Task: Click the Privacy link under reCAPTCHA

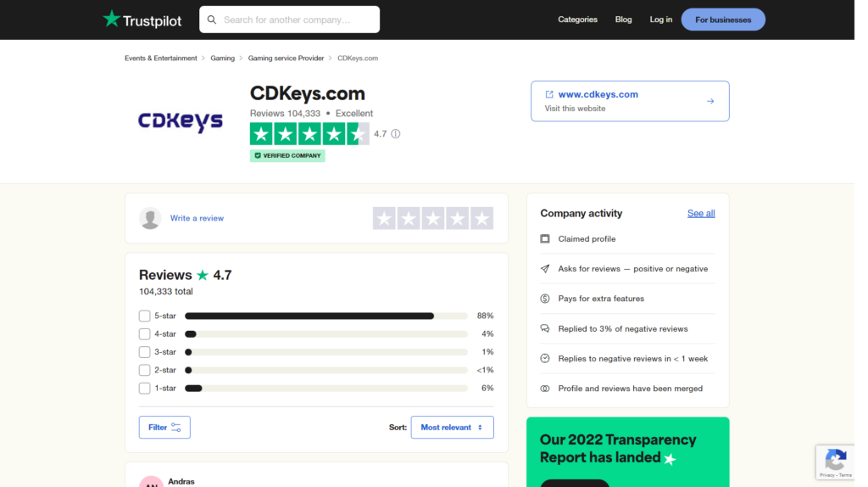Action: coord(827,475)
